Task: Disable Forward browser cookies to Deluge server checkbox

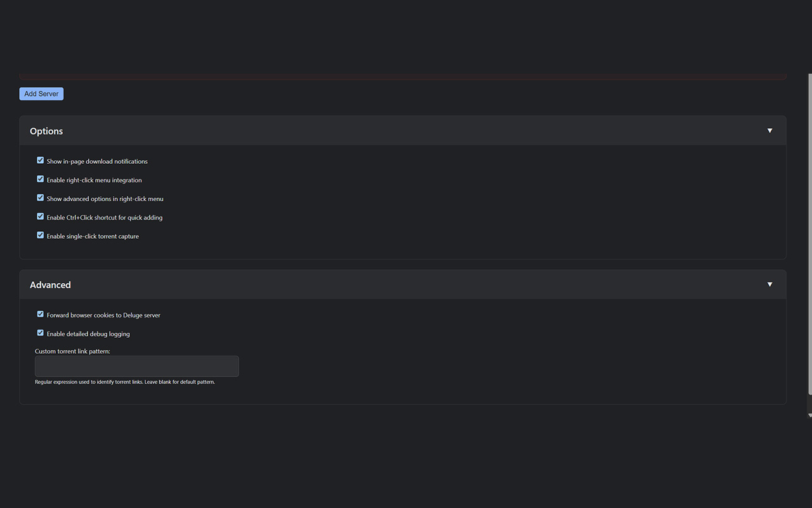Action: pyautogui.click(x=41, y=314)
